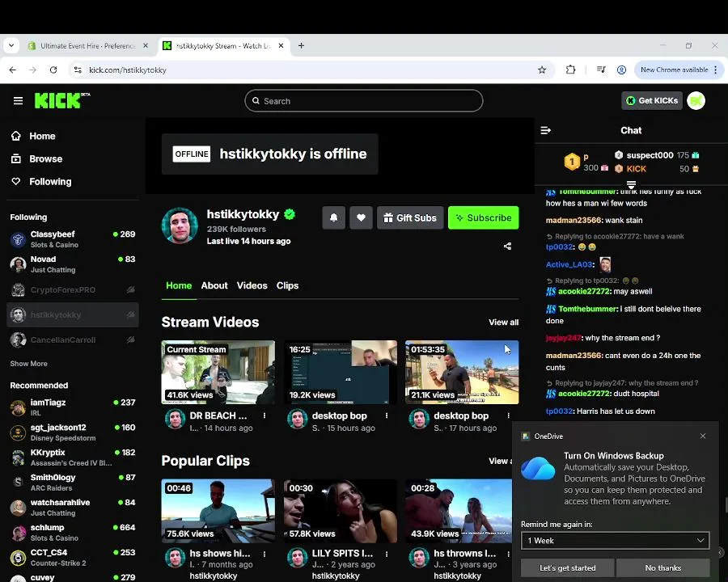Open options for 17 hours ago desktop bop
Screen dimensions: 728x582
(x=509, y=415)
